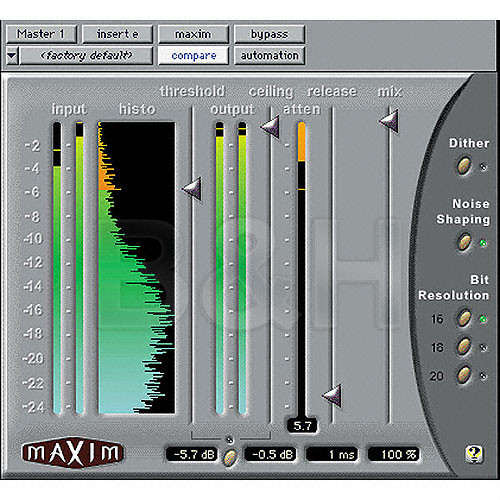Click the left output level meter
Image resolution: width=500 pixels, height=500 pixels.
(x=219, y=268)
